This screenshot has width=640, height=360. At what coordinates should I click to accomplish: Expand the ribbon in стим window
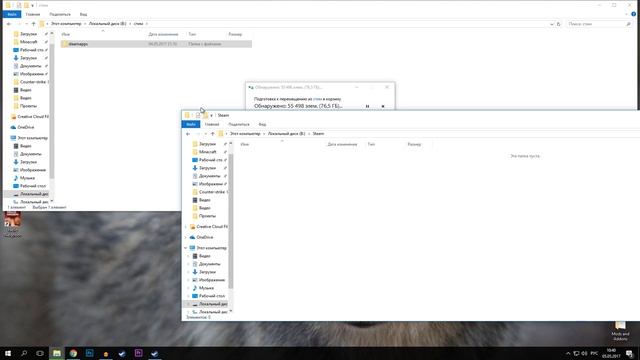pyautogui.click(x=627, y=14)
